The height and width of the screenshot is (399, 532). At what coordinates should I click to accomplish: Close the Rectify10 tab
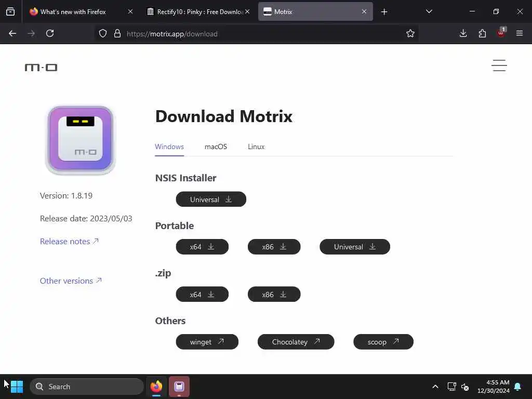(x=247, y=12)
